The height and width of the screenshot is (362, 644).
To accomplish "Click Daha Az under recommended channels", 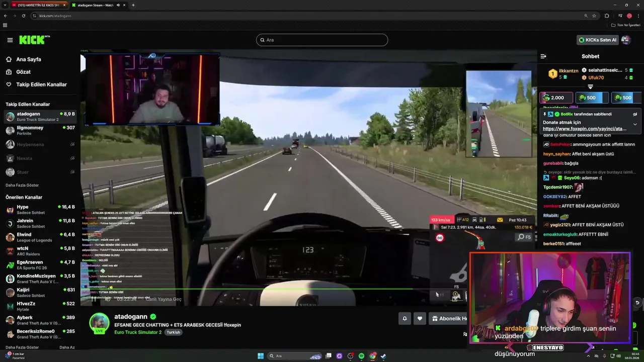I will click(67, 347).
